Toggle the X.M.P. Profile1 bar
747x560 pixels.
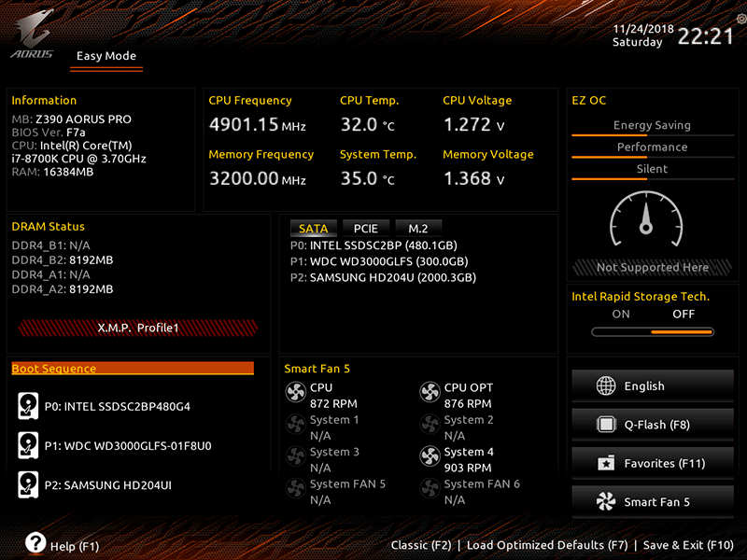[x=138, y=328]
